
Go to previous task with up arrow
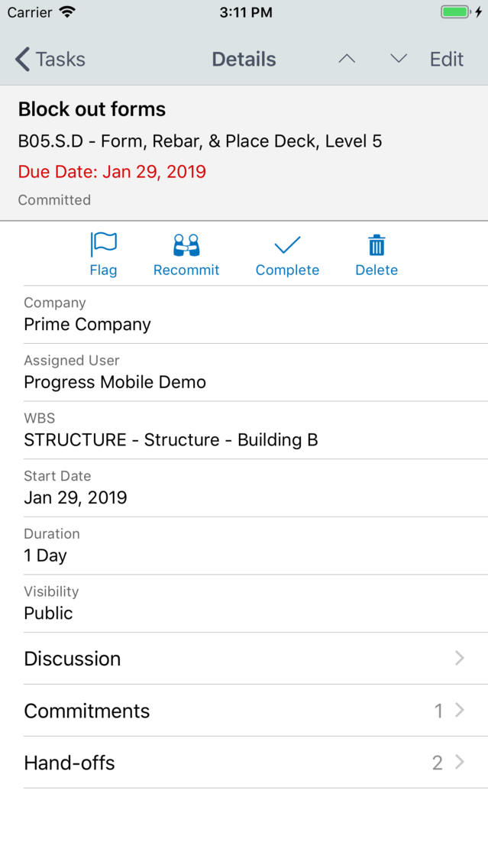(347, 59)
